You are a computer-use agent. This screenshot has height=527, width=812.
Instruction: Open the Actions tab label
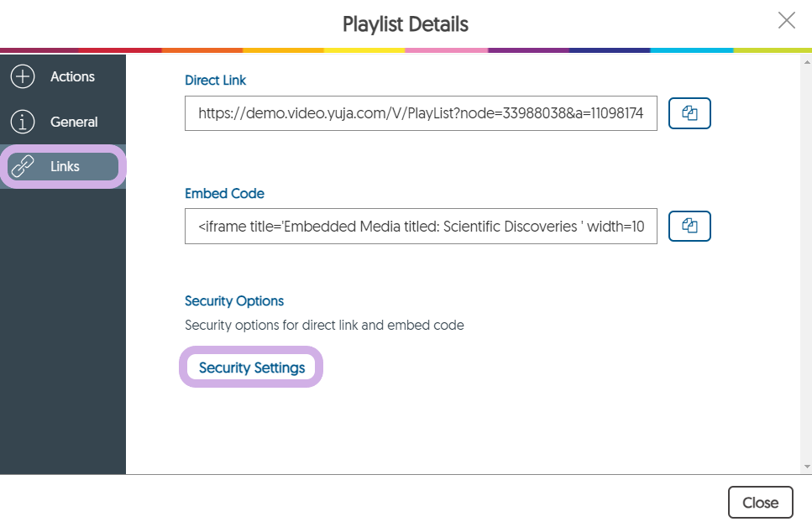72,77
